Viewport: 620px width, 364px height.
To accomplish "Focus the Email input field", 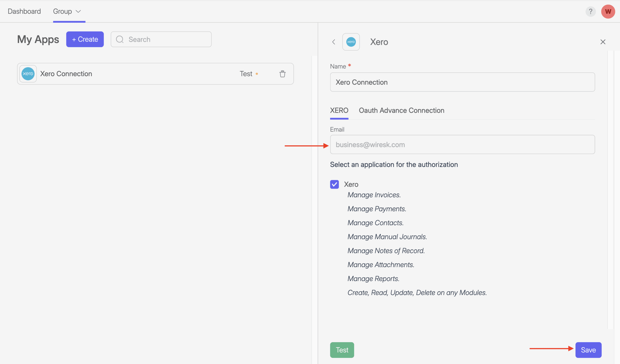I will pyautogui.click(x=462, y=145).
